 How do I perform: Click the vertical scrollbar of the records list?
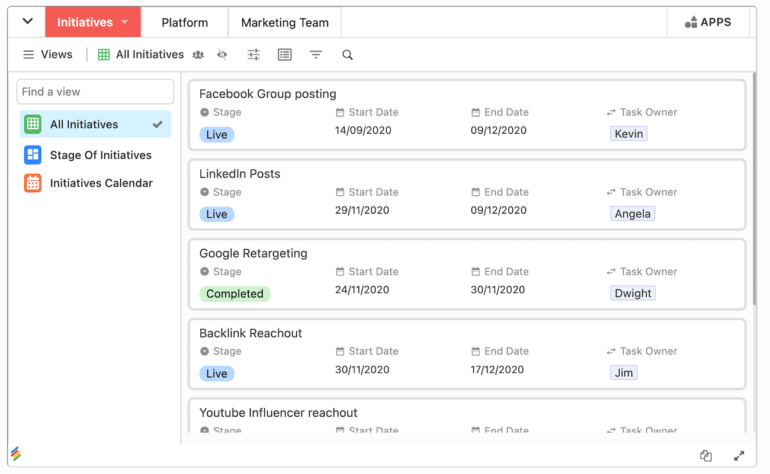754,189
